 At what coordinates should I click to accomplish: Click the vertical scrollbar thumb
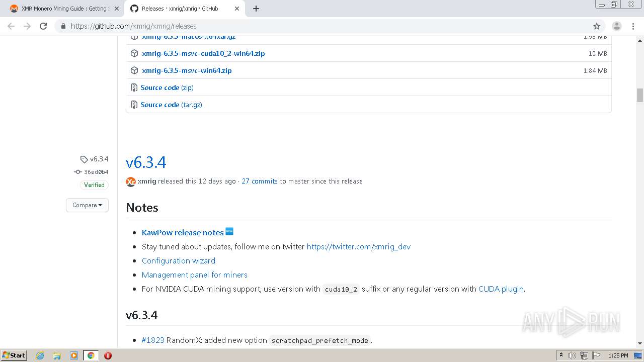point(640,95)
